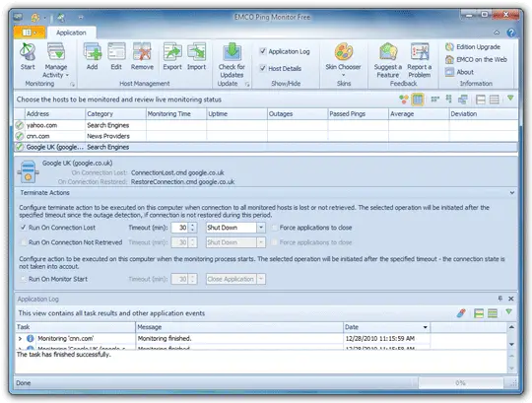Expand the Monitoring 'cnn.com' log entry

pos(20,339)
